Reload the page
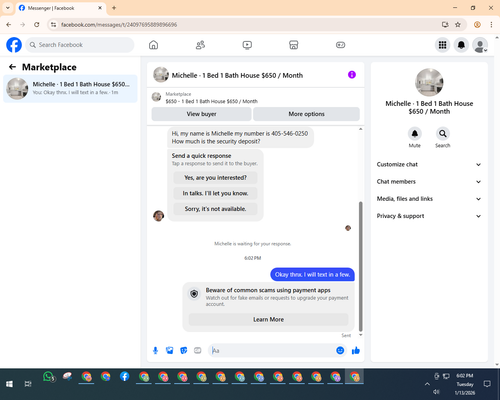The height and width of the screenshot is (400, 500). click(37, 25)
